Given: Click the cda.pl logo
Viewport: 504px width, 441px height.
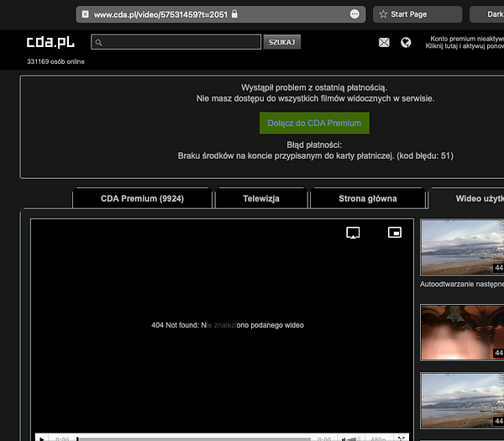Looking at the screenshot, I should 50,43.
